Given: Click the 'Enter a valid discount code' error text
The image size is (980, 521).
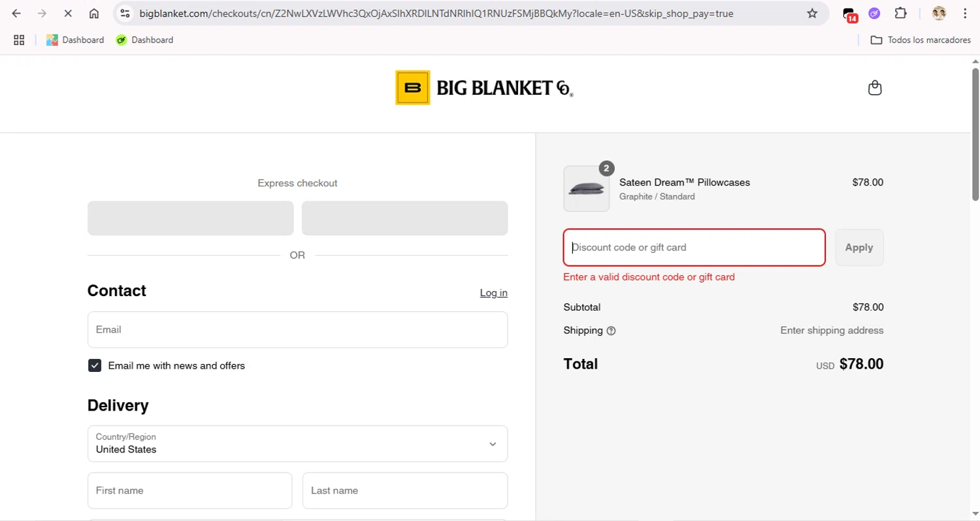Looking at the screenshot, I should (649, 277).
